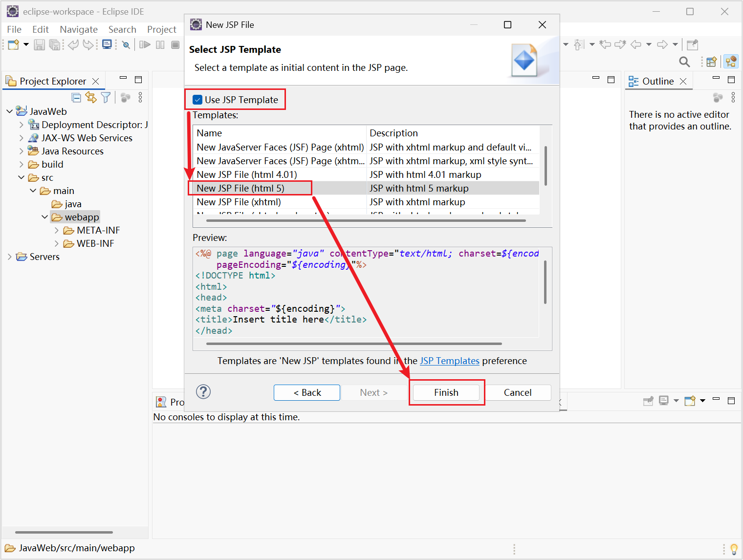Open the File menu
This screenshot has width=743, height=560.
[x=14, y=29]
